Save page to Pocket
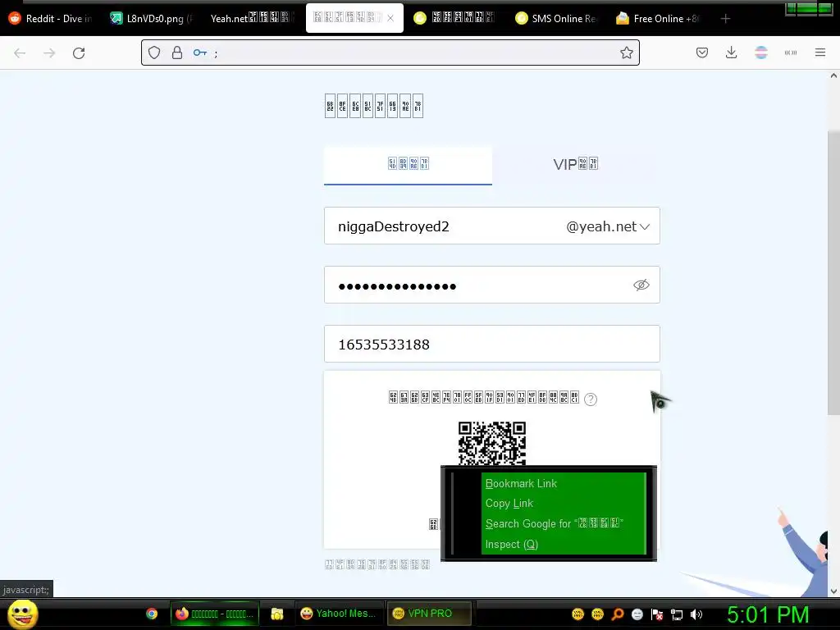The height and width of the screenshot is (630, 840). click(x=702, y=52)
